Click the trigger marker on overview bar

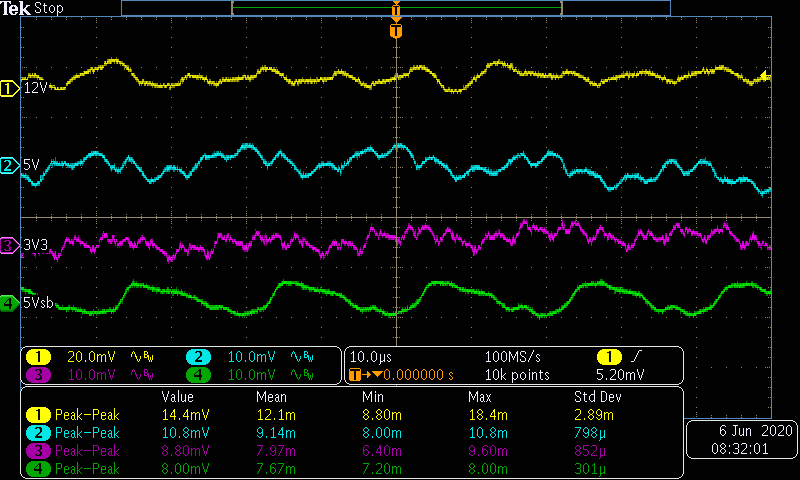396,9
